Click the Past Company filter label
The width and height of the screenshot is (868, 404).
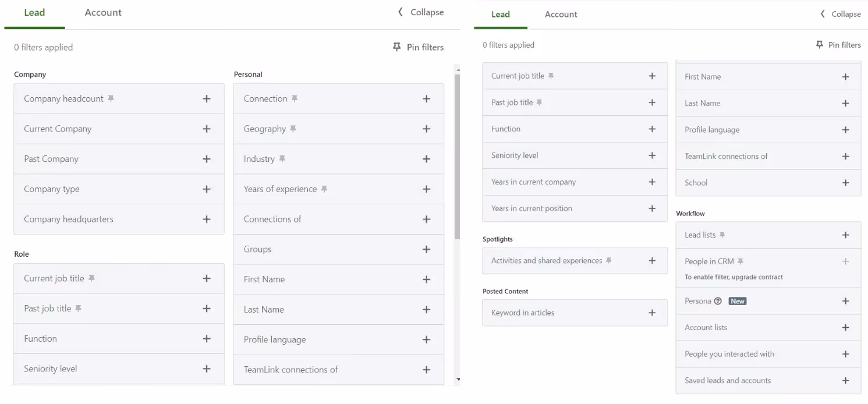[51, 159]
